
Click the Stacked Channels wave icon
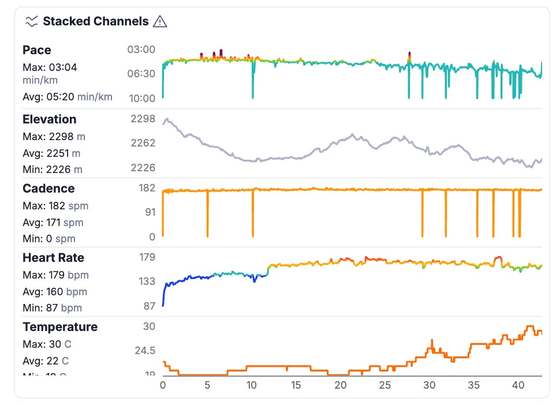coord(31,21)
